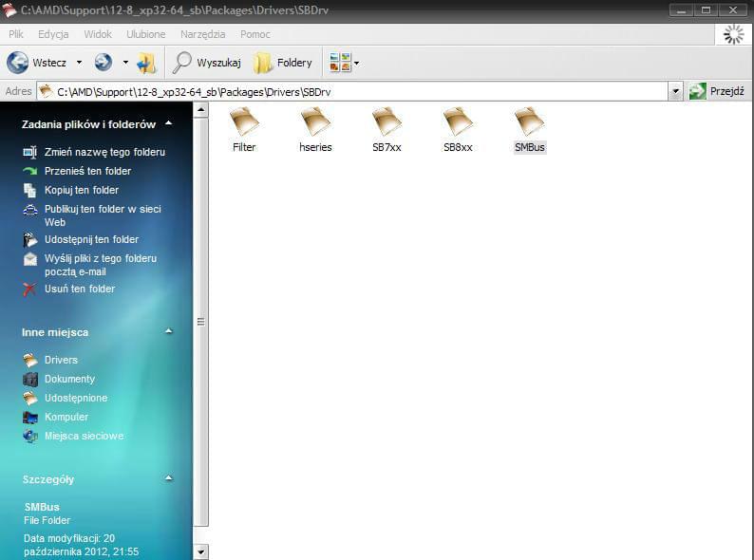Click the Filter folder name label
754x560 pixels.
[244, 147]
